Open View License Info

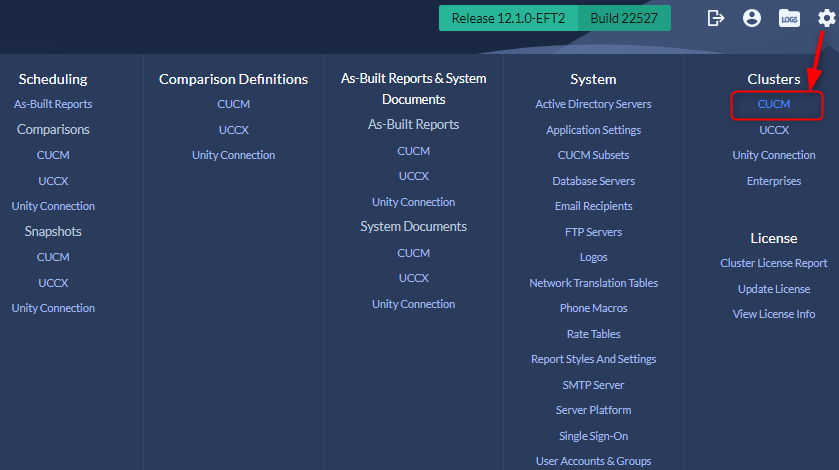(774, 314)
